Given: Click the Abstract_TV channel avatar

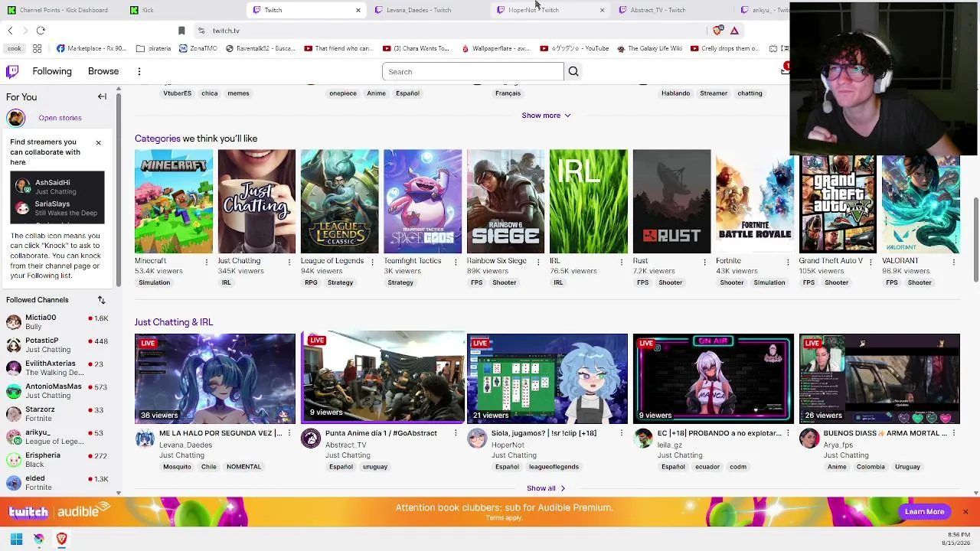Looking at the screenshot, I should click(x=310, y=439).
